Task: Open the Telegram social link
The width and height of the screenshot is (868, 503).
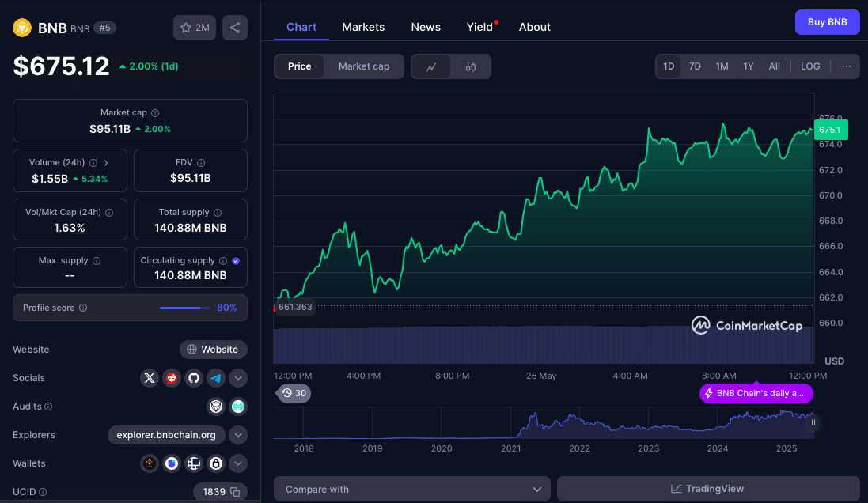Action: [x=216, y=378]
